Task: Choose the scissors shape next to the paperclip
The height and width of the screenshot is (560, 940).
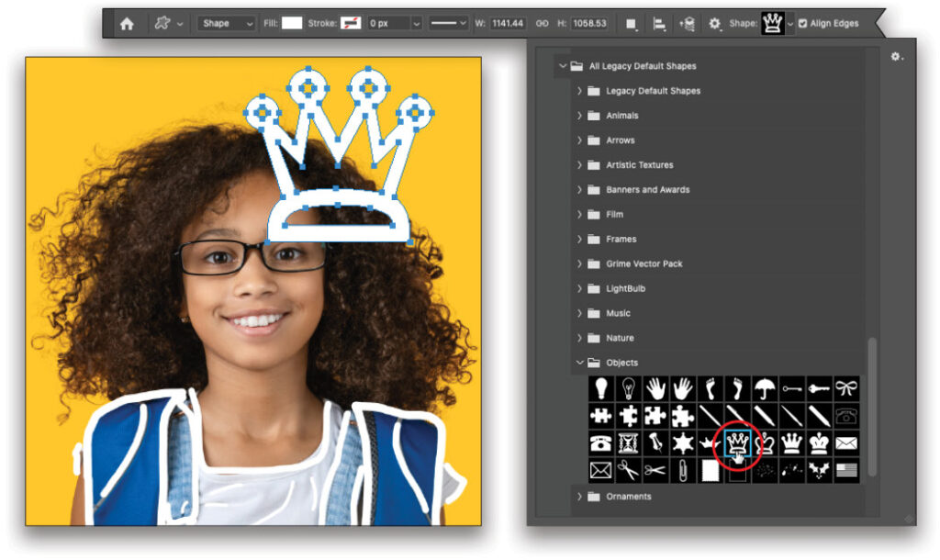Action: [655, 471]
